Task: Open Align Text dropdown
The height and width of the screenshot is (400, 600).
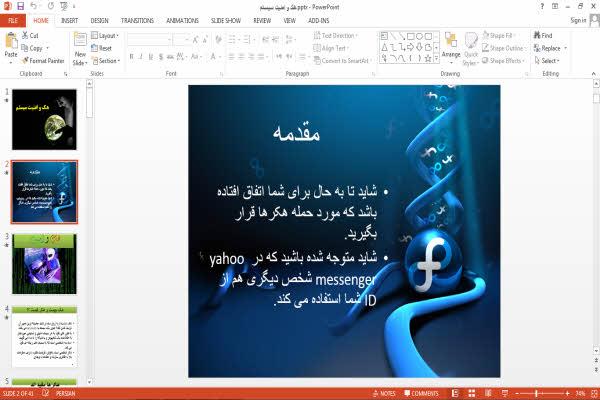Action: (331, 48)
